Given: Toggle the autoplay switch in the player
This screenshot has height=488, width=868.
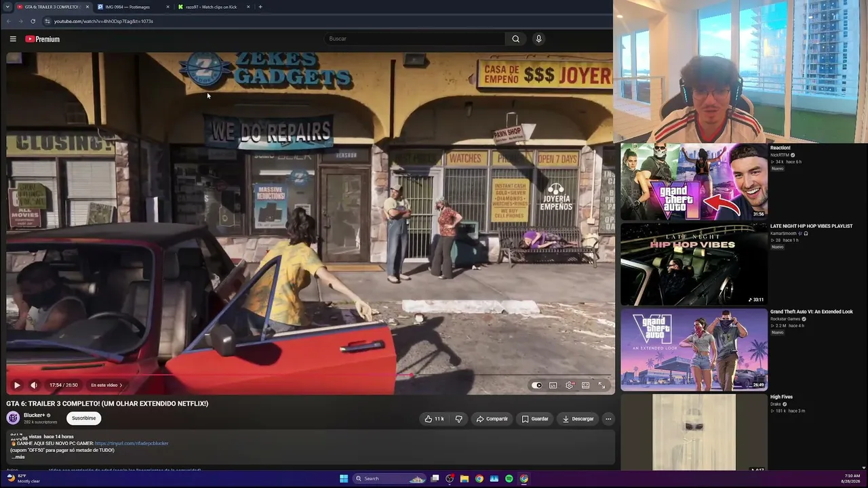Looking at the screenshot, I should pyautogui.click(x=537, y=385).
